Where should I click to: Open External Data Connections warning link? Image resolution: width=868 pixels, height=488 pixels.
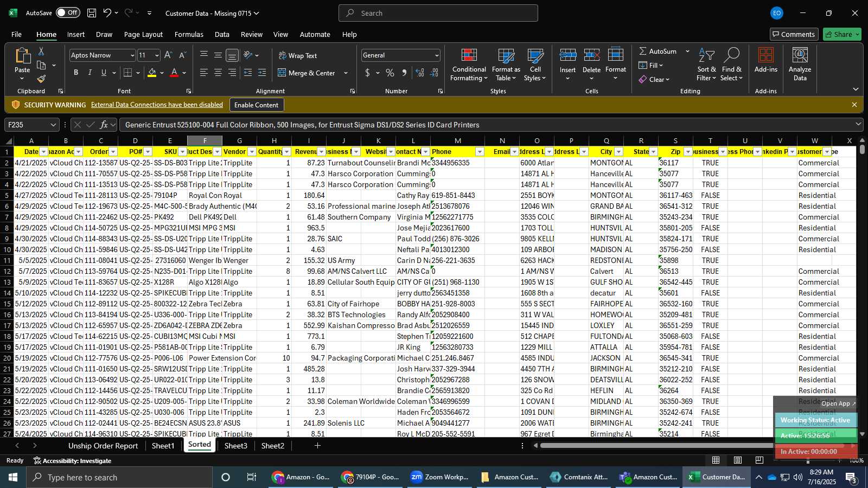(x=157, y=105)
